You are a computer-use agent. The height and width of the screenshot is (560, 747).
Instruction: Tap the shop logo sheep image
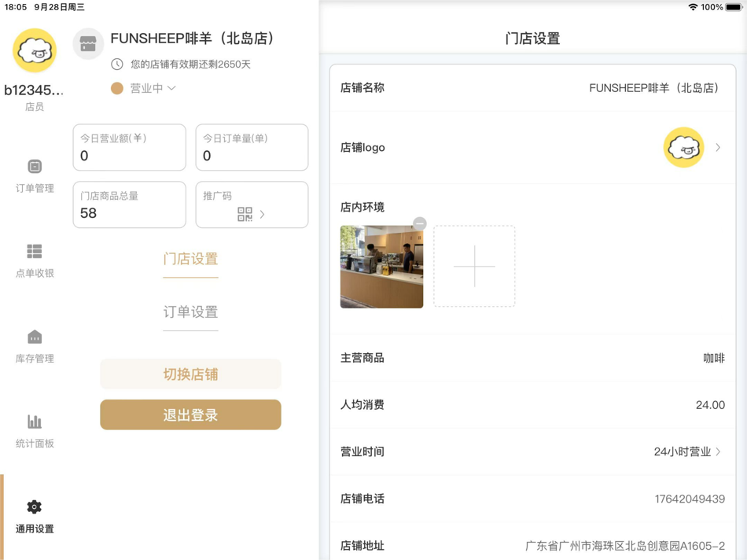[x=683, y=147]
